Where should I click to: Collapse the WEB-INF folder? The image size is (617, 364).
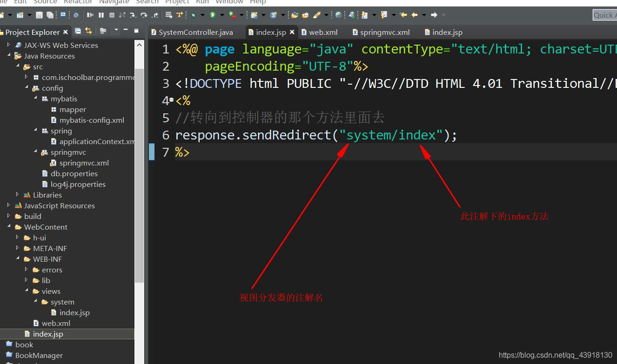(x=17, y=259)
